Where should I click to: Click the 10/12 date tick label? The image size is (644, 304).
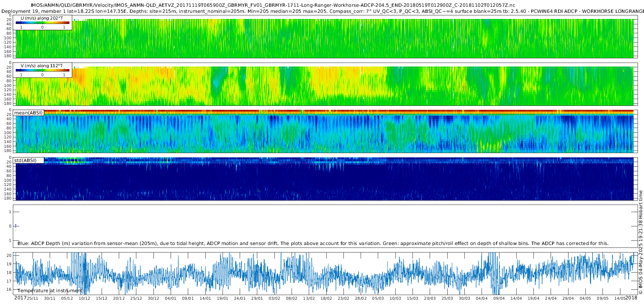[84, 298]
